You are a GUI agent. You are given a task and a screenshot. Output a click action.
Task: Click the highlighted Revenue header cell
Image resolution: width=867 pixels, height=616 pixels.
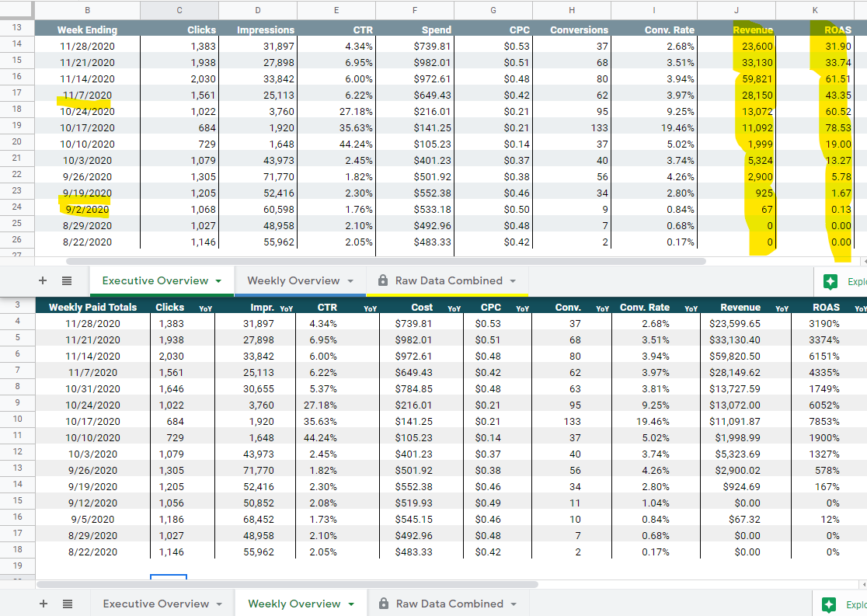[752, 30]
